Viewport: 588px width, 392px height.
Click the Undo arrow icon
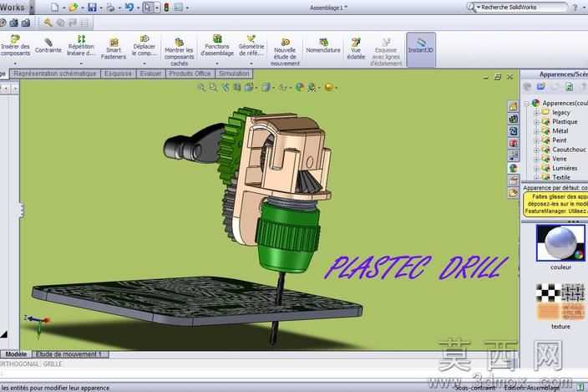point(129,8)
